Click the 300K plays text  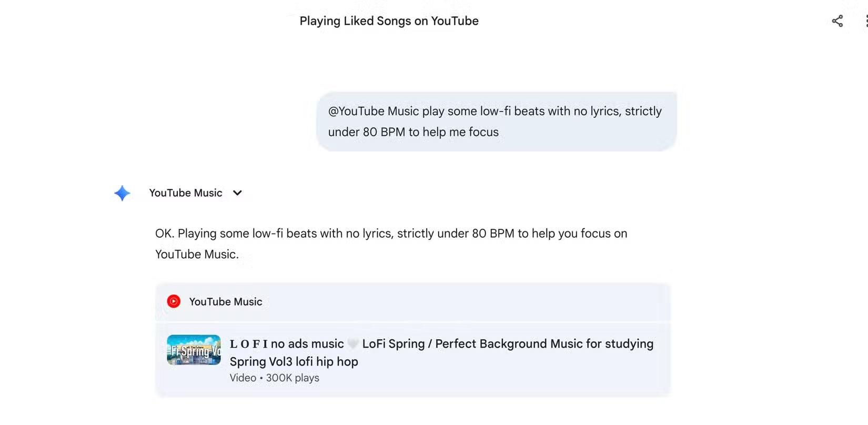coord(292,378)
